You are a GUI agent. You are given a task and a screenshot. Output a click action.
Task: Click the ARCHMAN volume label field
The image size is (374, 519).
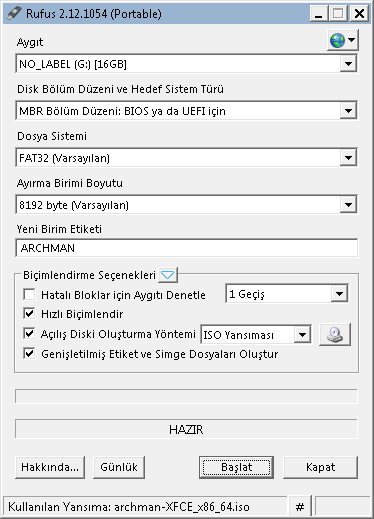186,248
